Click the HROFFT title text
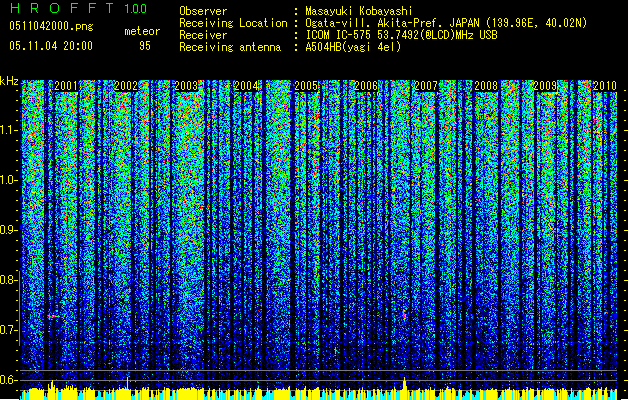629x400 pixels. point(62,8)
